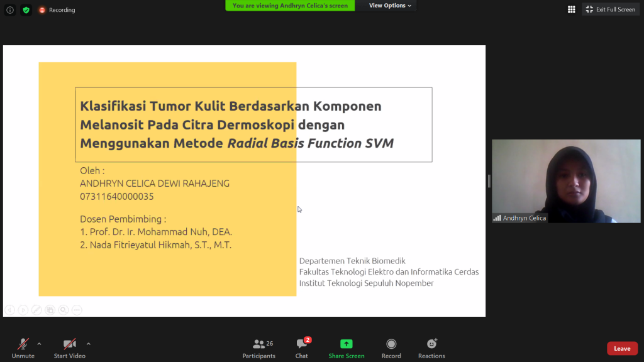Select Andhryn Celica's video thumbnail
Image resolution: width=644 pixels, height=362 pixels.
tap(566, 181)
